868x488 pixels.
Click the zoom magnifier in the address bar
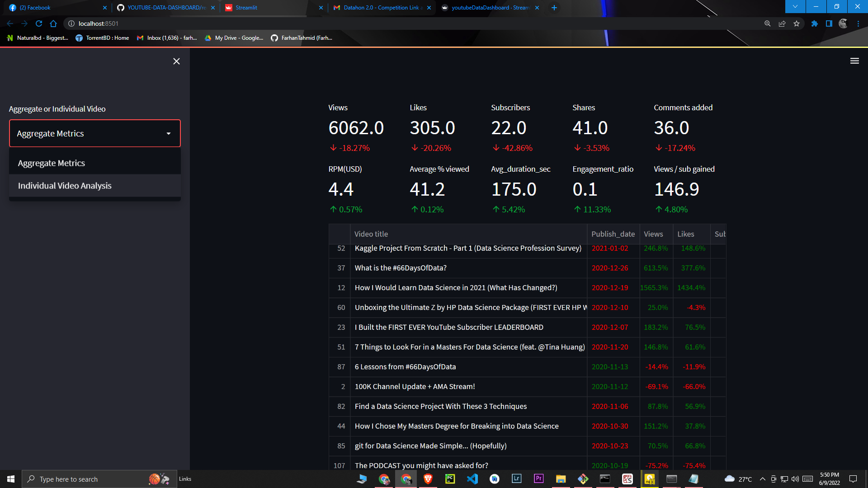coord(767,23)
